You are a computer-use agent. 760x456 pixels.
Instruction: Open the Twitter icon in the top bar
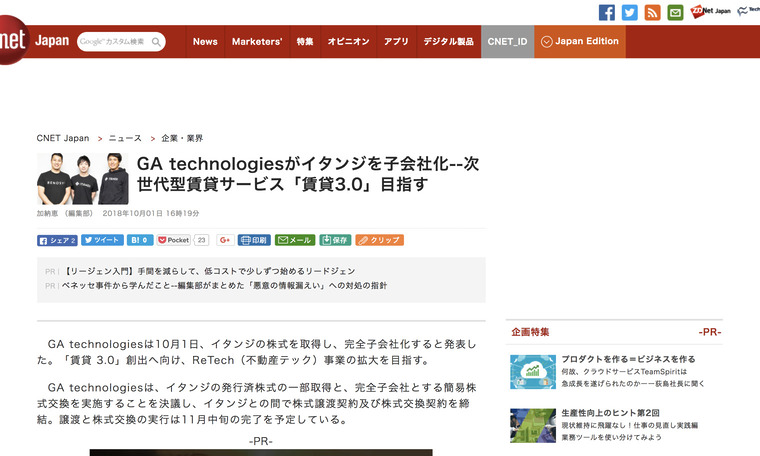coord(629,12)
